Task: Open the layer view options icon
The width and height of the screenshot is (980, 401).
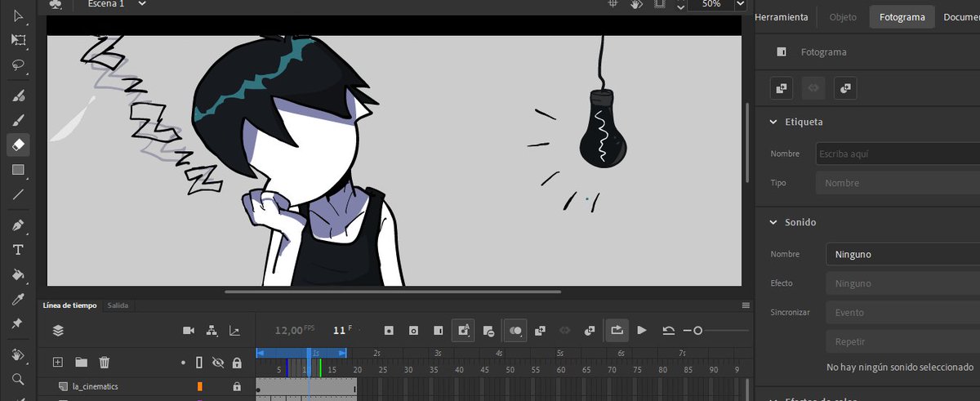Action: 58,330
